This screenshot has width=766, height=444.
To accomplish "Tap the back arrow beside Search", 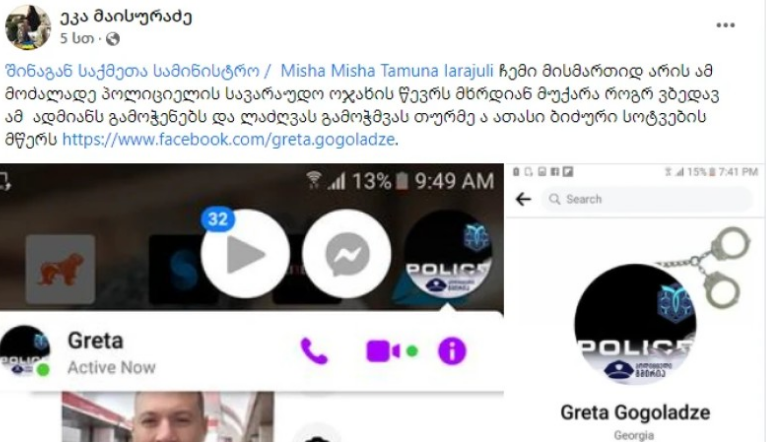I will click(x=523, y=199).
